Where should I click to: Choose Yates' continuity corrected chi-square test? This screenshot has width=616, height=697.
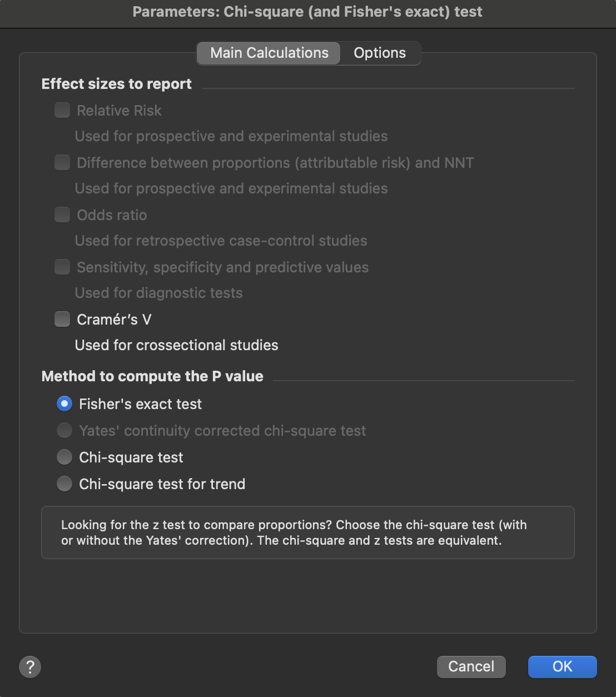tap(64, 431)
